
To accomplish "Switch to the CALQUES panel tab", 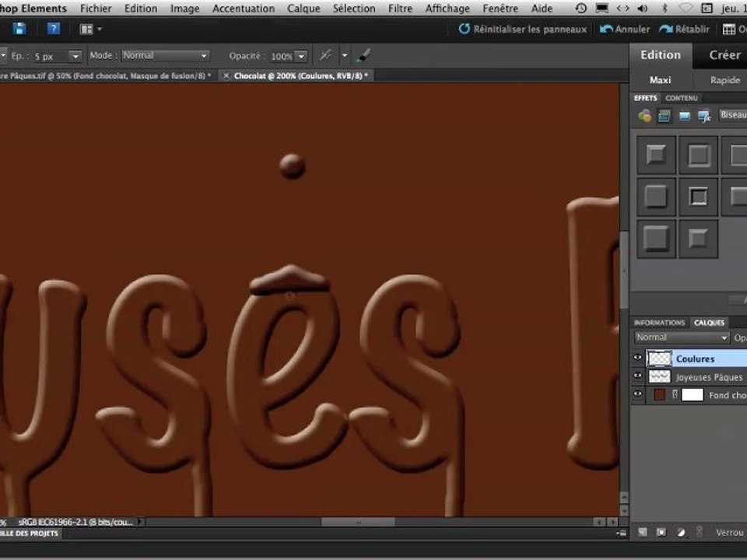I will coord(709,322).
